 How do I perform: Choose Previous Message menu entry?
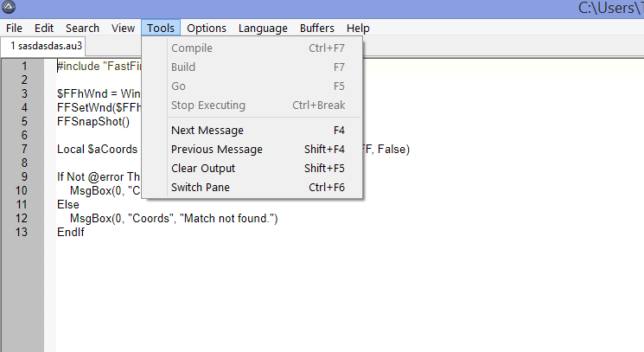coord(217,150)
